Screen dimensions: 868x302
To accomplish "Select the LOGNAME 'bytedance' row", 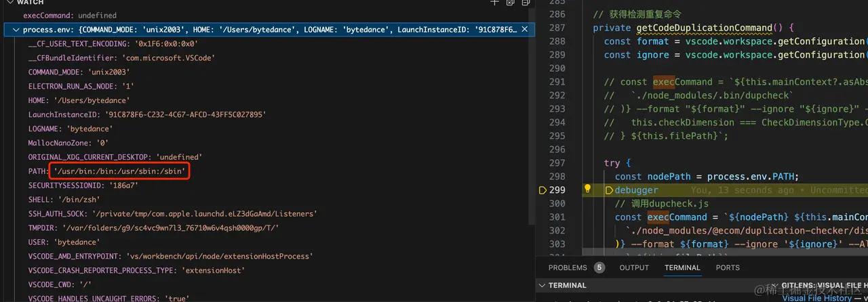I will (x=268, y=129).
